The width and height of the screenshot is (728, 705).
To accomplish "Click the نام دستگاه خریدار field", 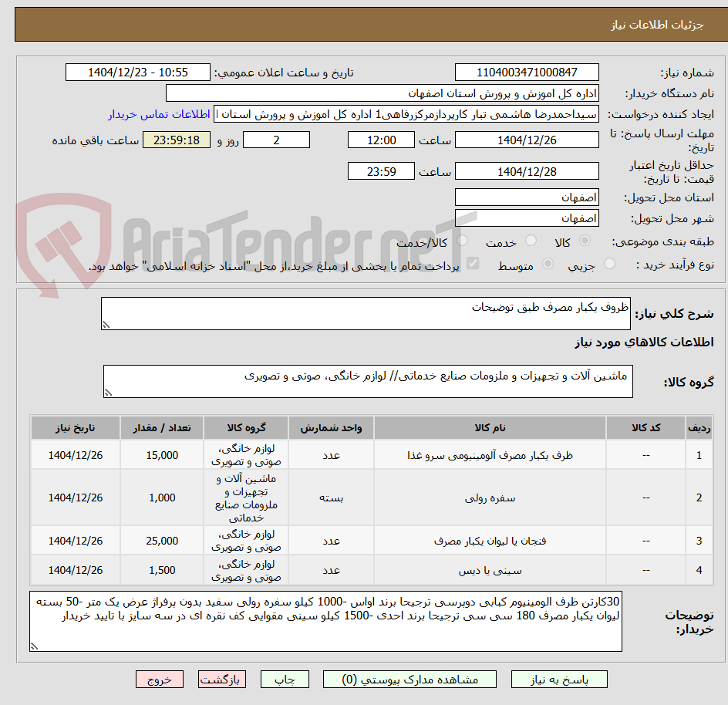I will [382, 93].
